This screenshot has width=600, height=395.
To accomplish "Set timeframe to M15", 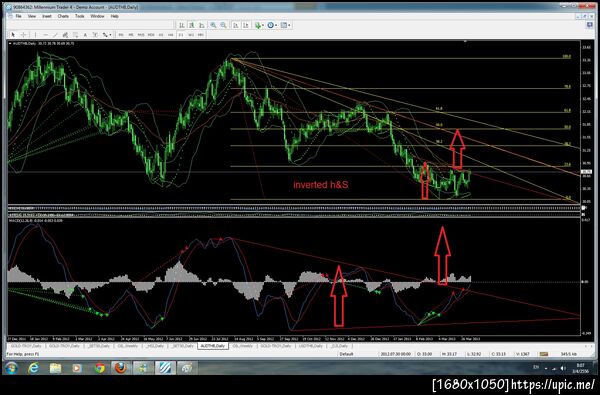I will 141,35.
